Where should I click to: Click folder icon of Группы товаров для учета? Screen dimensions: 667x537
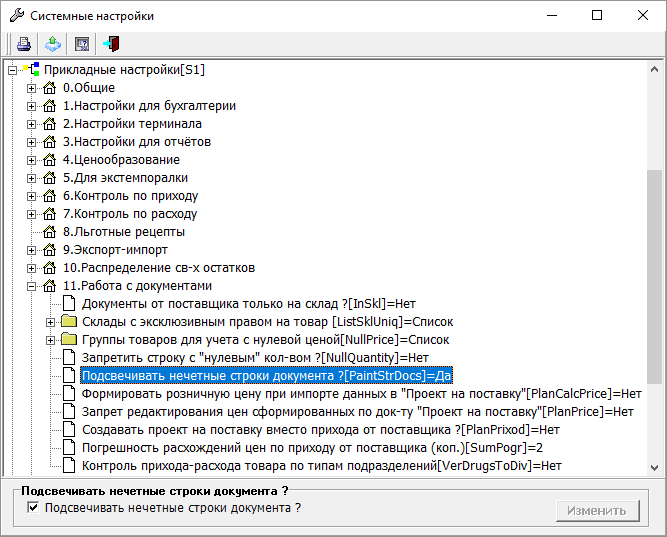pos(69,340)
